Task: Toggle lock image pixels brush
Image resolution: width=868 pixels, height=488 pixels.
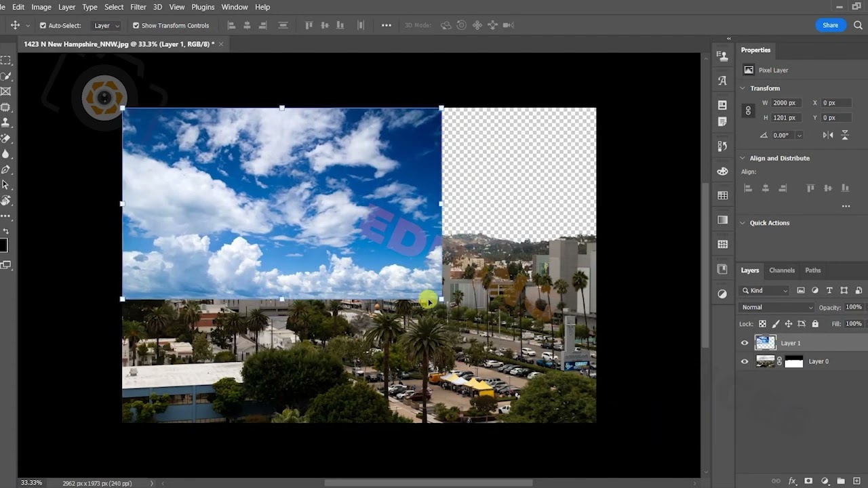Action: [x=775, y=324]
